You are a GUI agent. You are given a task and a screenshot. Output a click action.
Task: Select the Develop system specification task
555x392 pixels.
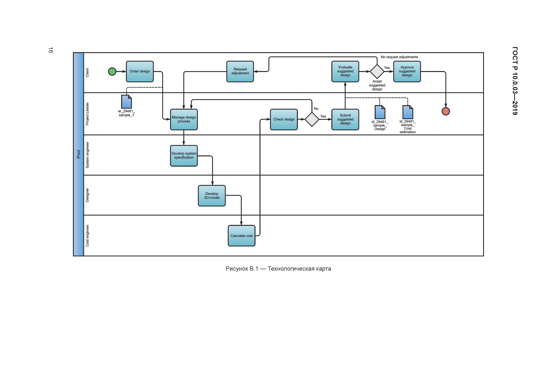click(184, 156)
